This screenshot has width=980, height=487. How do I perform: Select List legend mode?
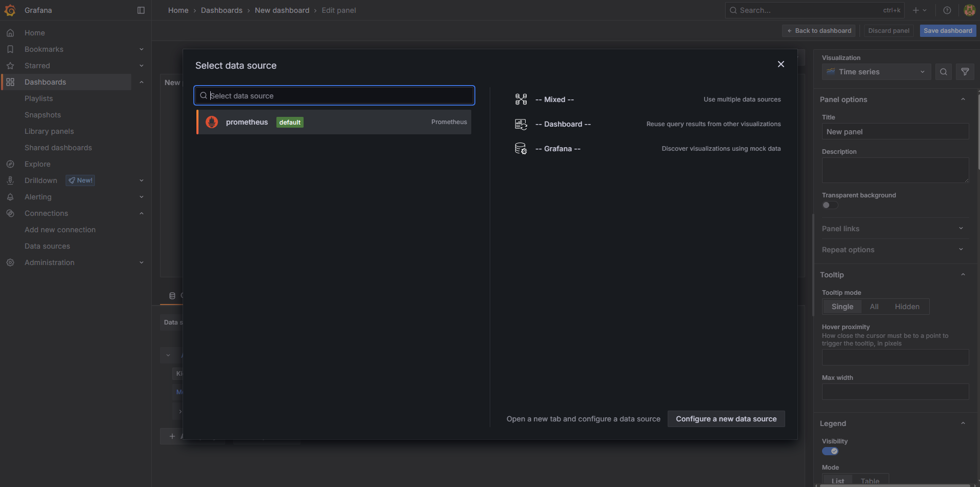pos(838,481)
